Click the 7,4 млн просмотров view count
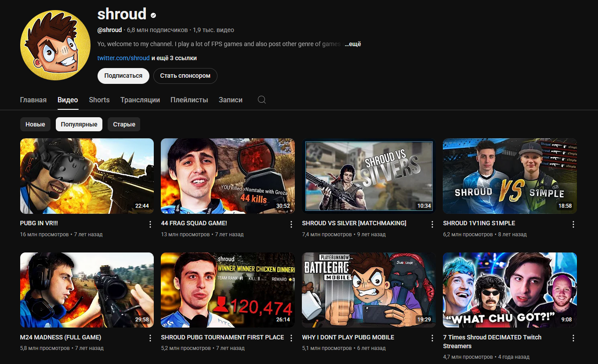The width and height of the screenshot is (598, 364). coord(327,234)
